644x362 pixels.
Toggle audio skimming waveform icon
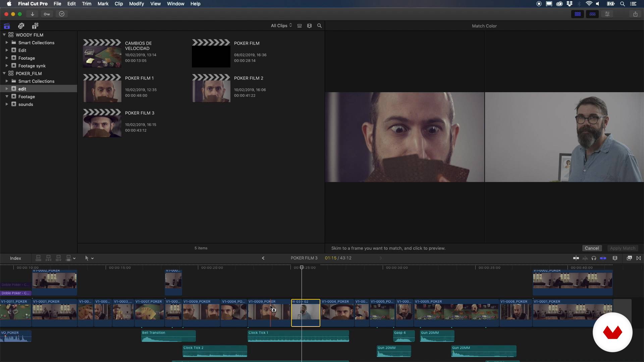coord(585,258)
